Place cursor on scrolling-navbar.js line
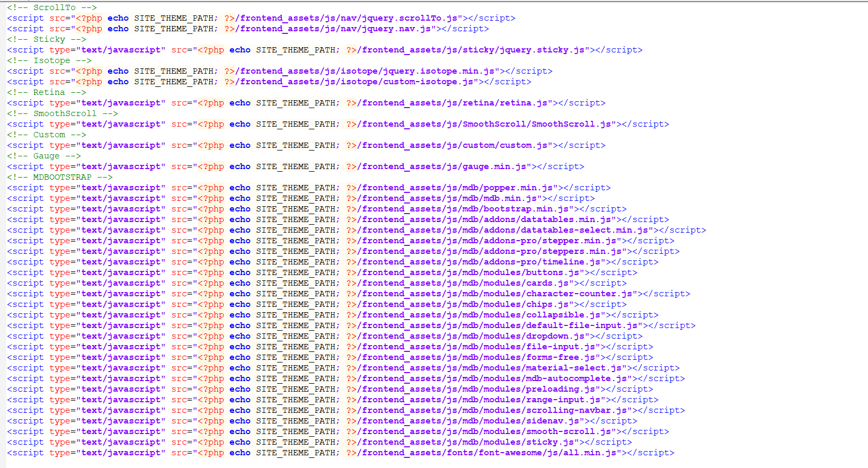Screen dimensions: 868x468 (x=346, y=410)
